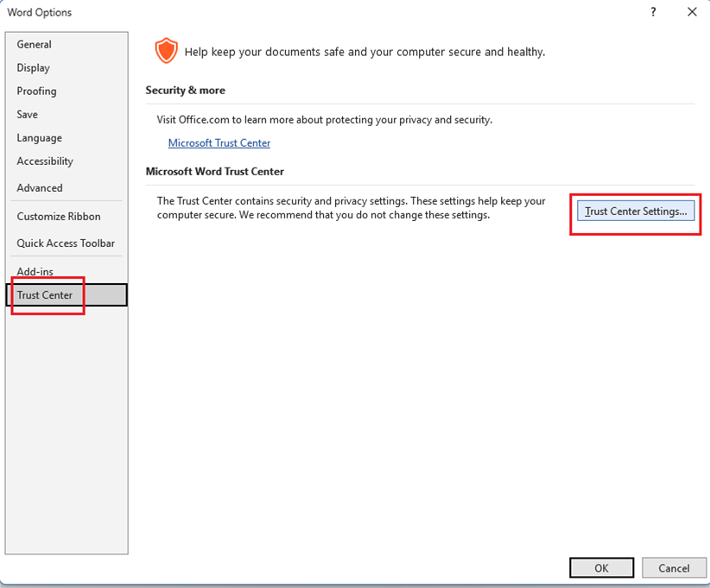Open the Customize Ribbon section
This screenshot has height=588, width=710.
(x=53, y=216)
